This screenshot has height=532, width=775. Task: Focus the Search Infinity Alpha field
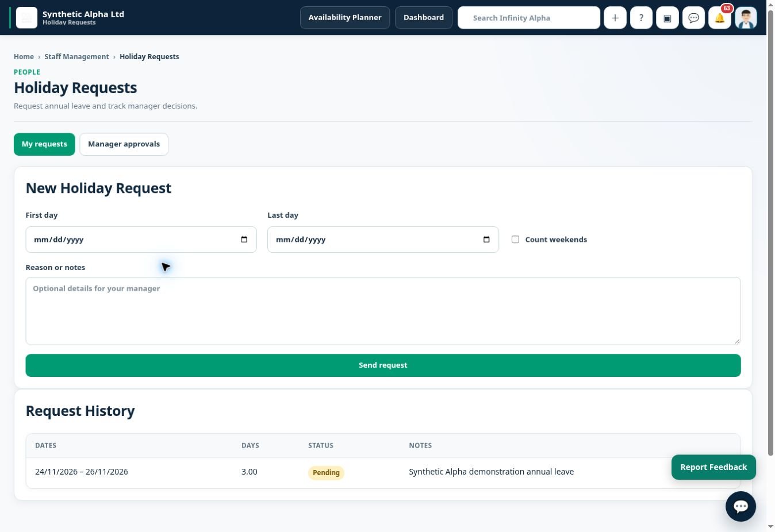point(529,18)
